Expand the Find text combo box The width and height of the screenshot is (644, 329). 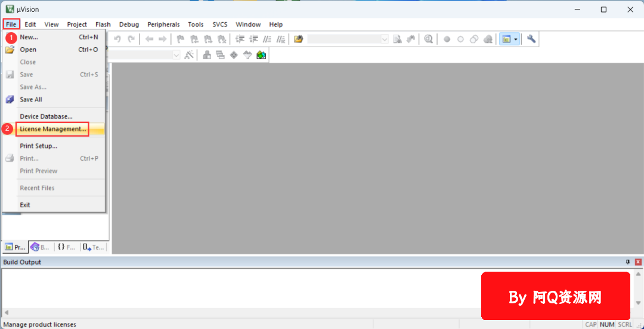(385, 39)
